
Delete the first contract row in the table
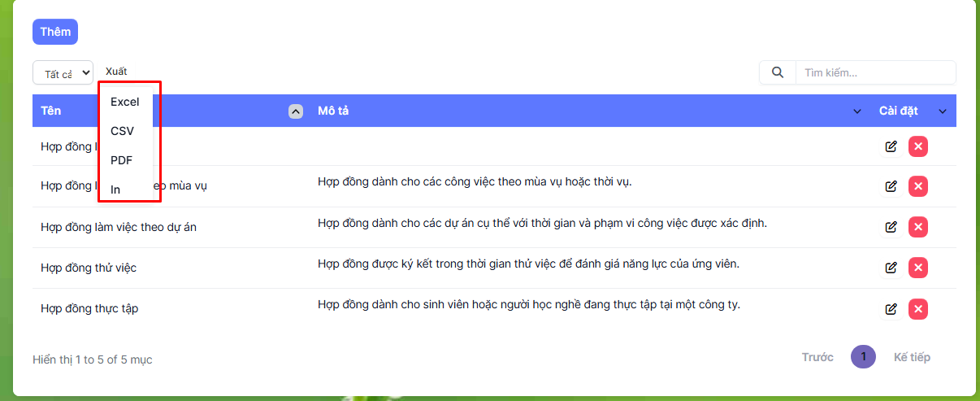pos(918,146)
